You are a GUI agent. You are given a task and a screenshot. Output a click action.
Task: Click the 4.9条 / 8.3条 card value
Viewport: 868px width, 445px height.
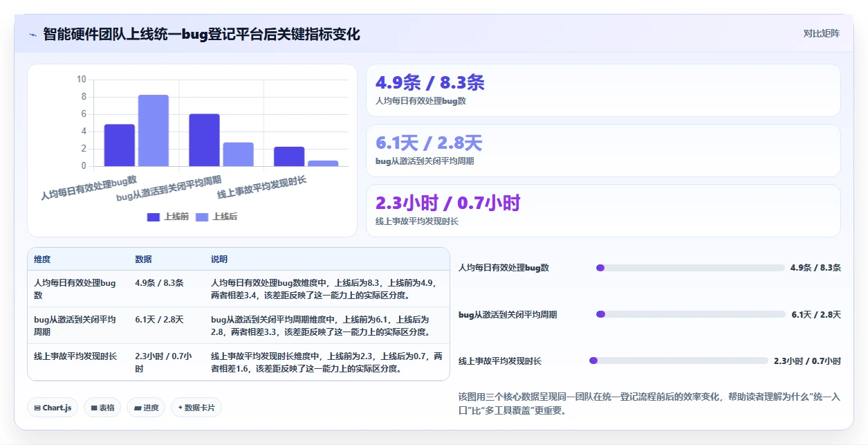(430, 83)
